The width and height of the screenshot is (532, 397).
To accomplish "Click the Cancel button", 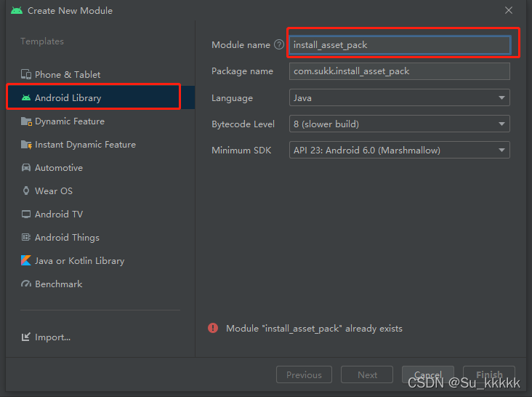I will (x=428, y=374).
